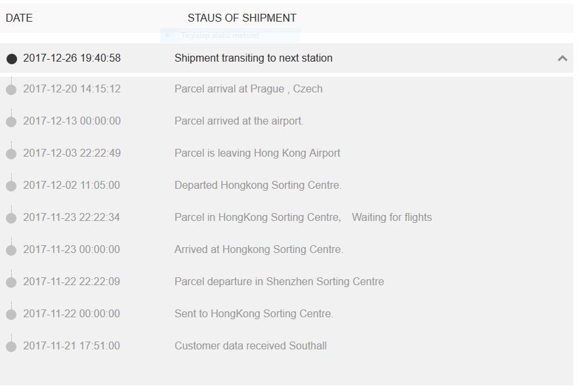Click 'Parcel departure in Shenzhen Sorting Centre'

(x=279, y=282)
